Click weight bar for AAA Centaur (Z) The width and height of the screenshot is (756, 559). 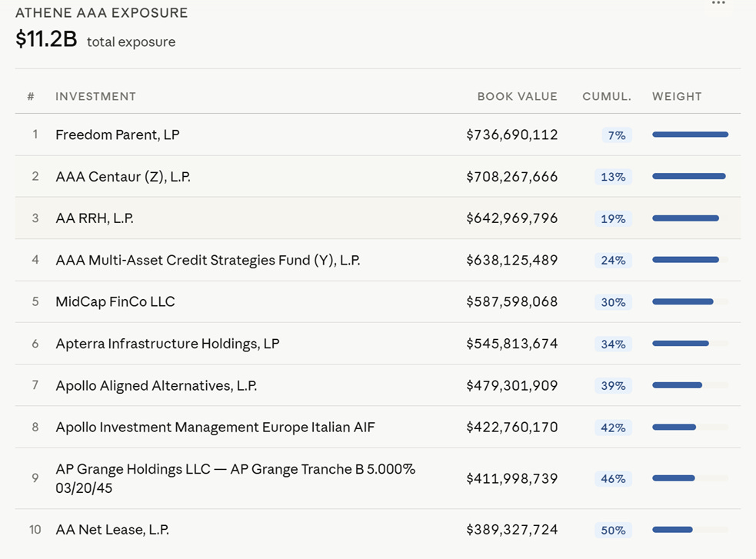click(x=691, y=176)
